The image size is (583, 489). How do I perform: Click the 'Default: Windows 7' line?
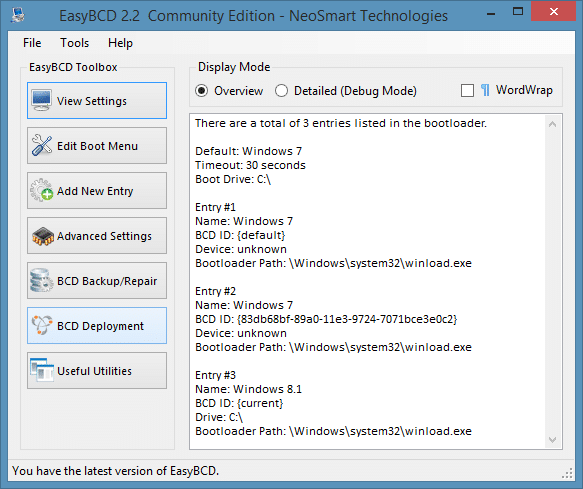tap(248, 151)
